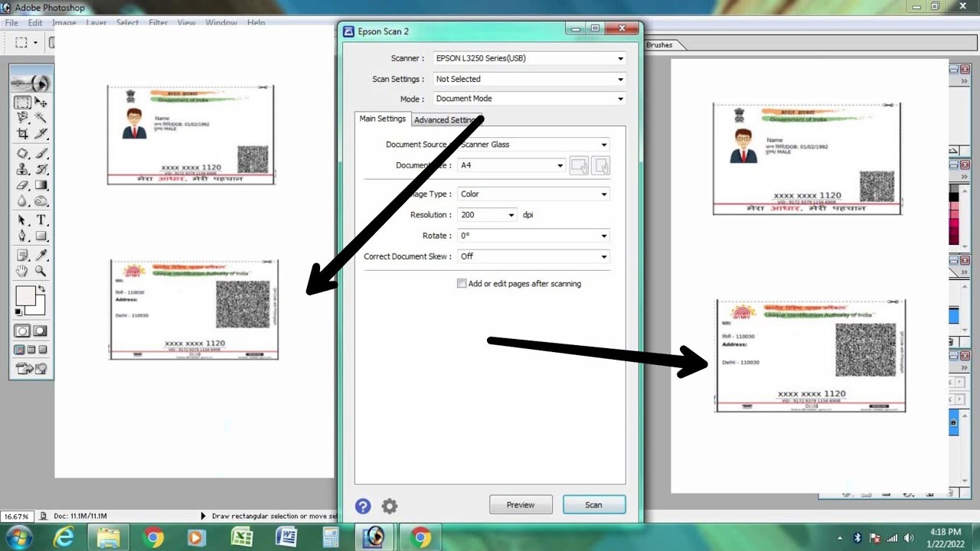Viewport: 980px width, 551px height.
Task: Select the Brush tool
Action: point(41,153)
